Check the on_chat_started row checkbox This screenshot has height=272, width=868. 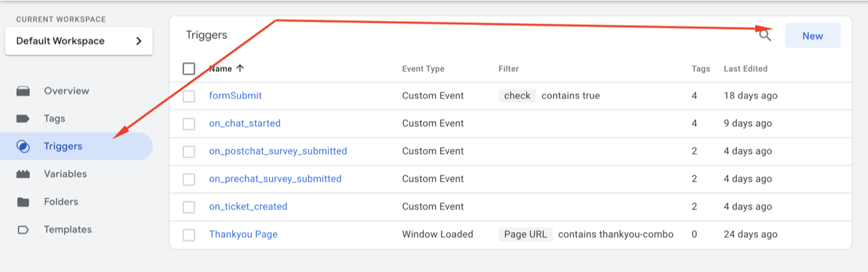pyautogui.click(x=189, y=124)
